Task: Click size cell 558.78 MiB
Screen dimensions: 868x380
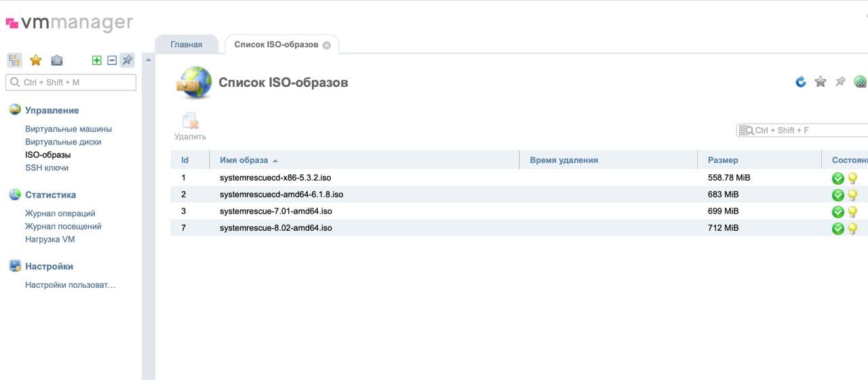Action: [x=729, y=178]
